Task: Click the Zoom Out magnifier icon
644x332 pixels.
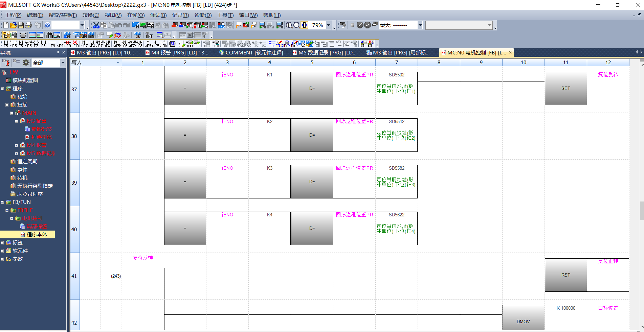Action: [296, 25]
